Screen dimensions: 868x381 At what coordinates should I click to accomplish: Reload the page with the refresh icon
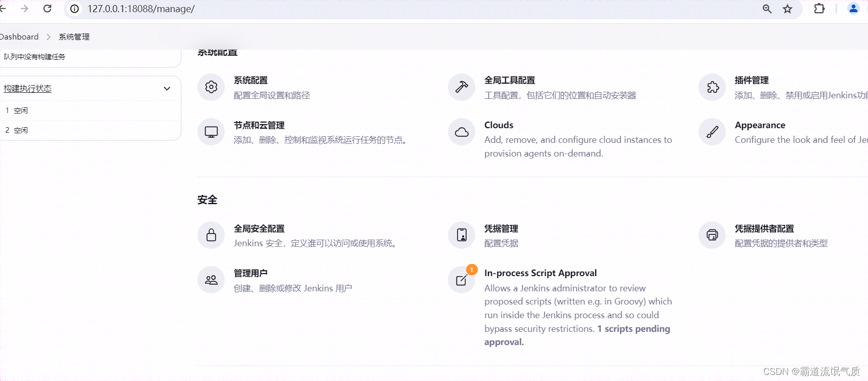click(48, 9)
